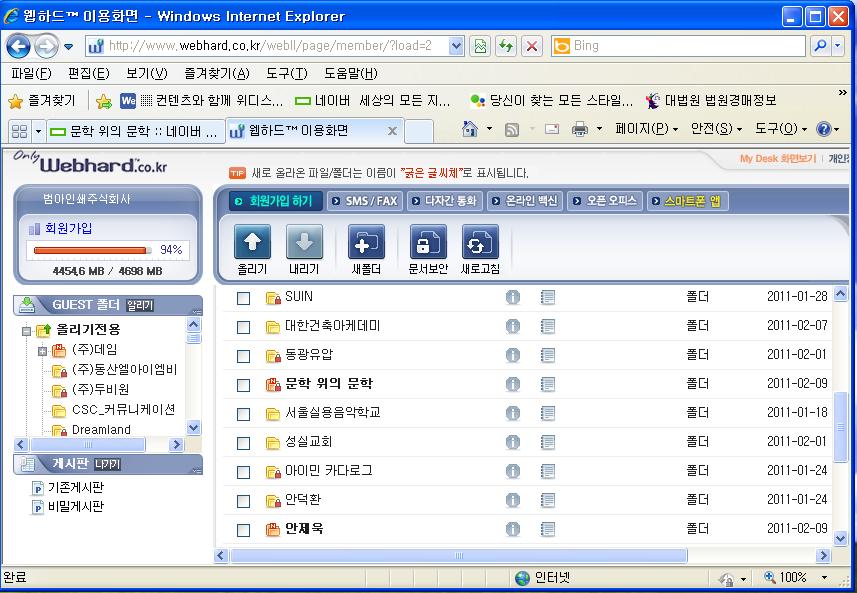Create a new folder with 새폴더 icon

[366, 243]
